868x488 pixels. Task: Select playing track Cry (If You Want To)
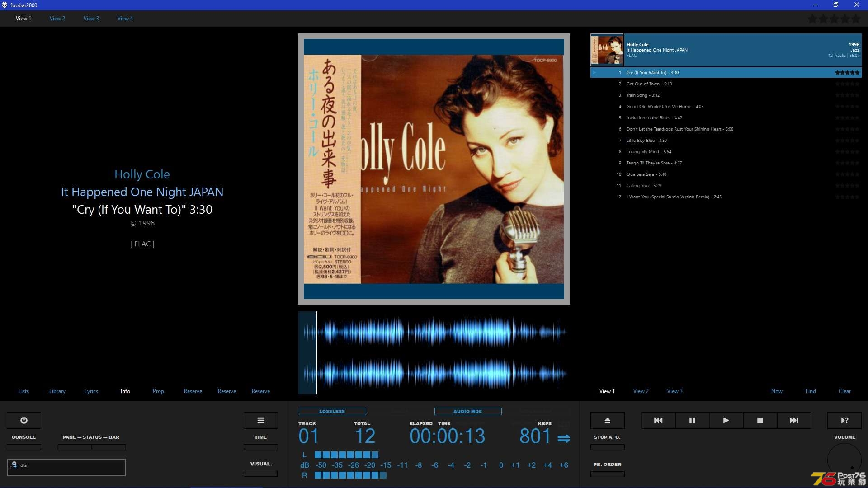(726, 73)
